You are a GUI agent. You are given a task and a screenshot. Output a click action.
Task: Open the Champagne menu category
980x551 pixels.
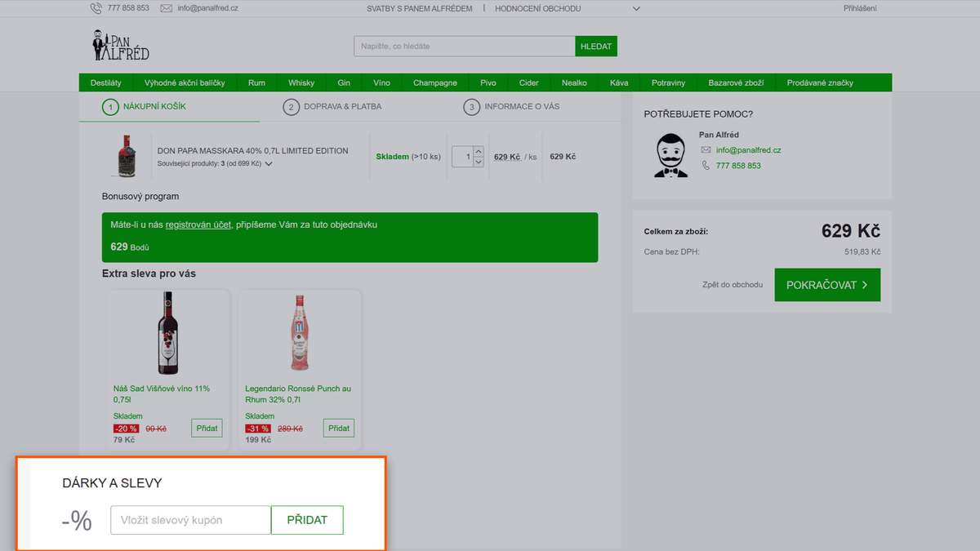click(435, 82)
